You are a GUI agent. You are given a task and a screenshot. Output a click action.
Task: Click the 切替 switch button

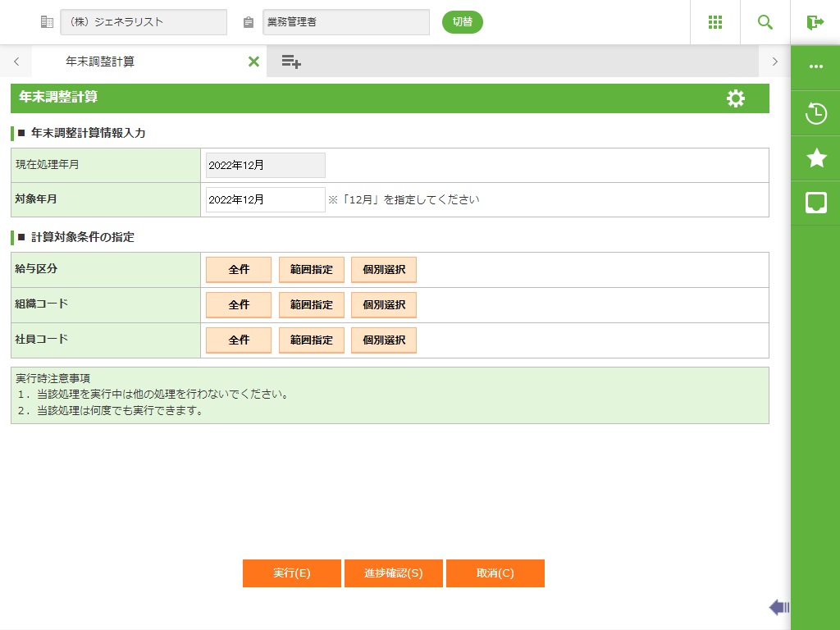[463, 22]
